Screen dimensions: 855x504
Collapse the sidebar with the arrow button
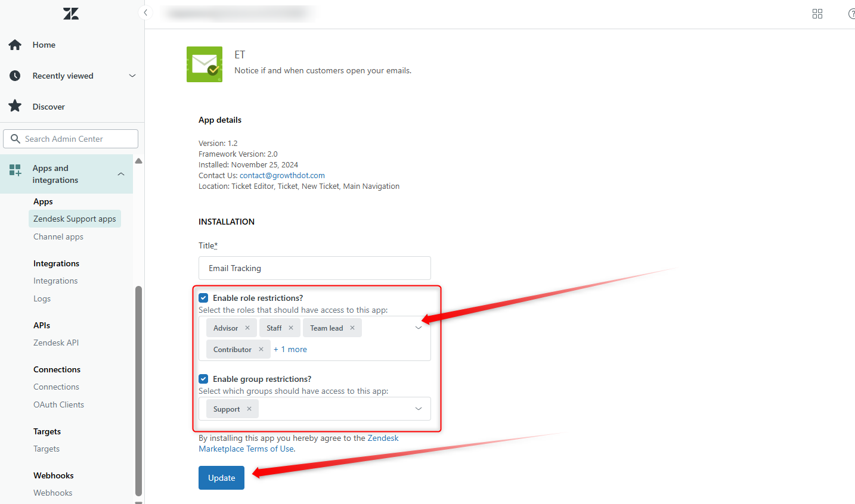pyautogui.click(x=145, y=13)
